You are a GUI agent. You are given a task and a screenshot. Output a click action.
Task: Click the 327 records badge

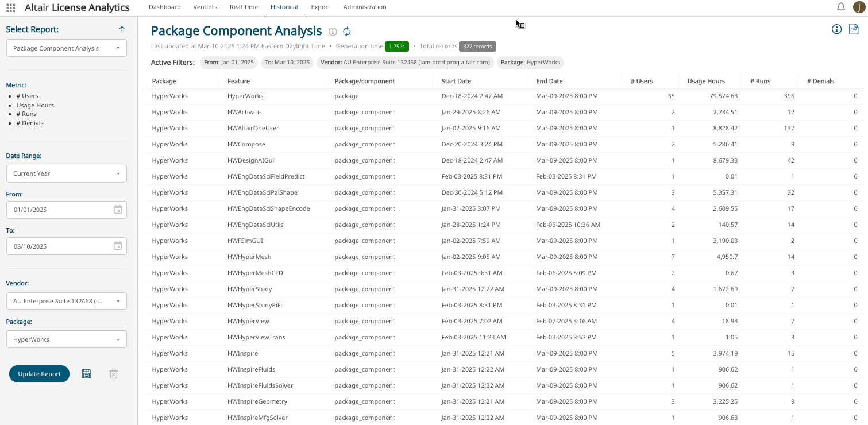[477, 47]
